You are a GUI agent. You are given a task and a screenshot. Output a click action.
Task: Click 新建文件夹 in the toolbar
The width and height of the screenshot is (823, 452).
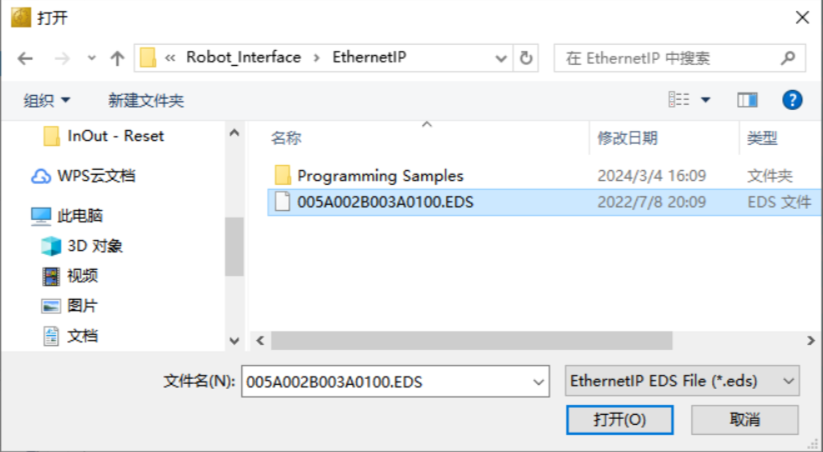click(146, 100)
